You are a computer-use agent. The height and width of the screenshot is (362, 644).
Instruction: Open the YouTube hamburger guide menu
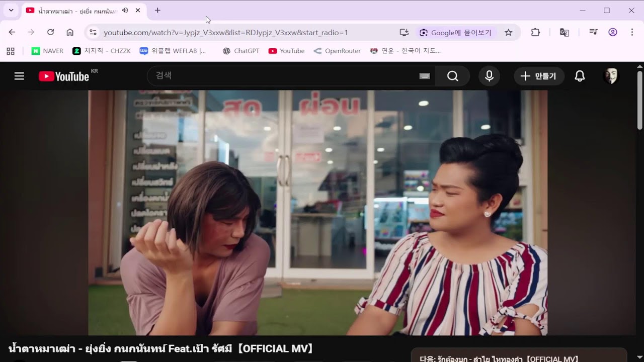click(19, 76)
